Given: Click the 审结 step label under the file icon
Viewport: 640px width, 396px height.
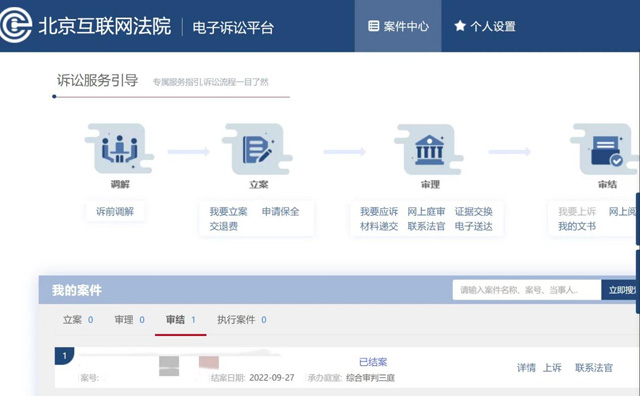Looking at the screenshot, I should tap(607, 185).
